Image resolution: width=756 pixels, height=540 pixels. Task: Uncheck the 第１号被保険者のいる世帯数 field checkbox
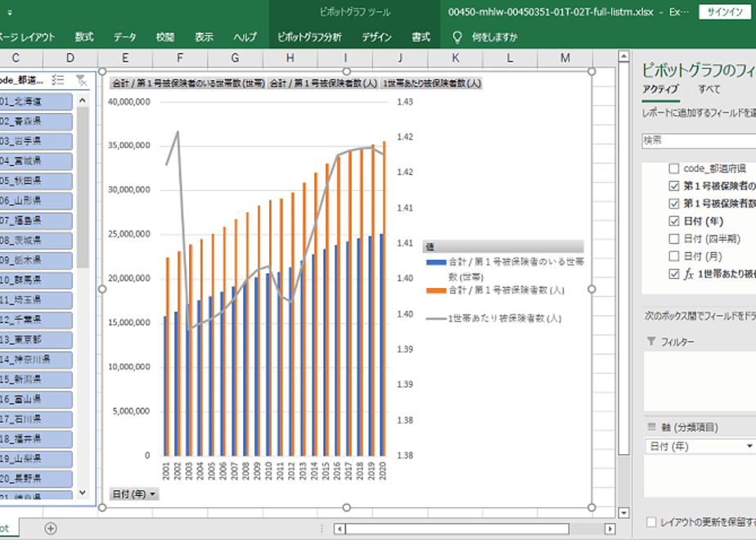674,186
